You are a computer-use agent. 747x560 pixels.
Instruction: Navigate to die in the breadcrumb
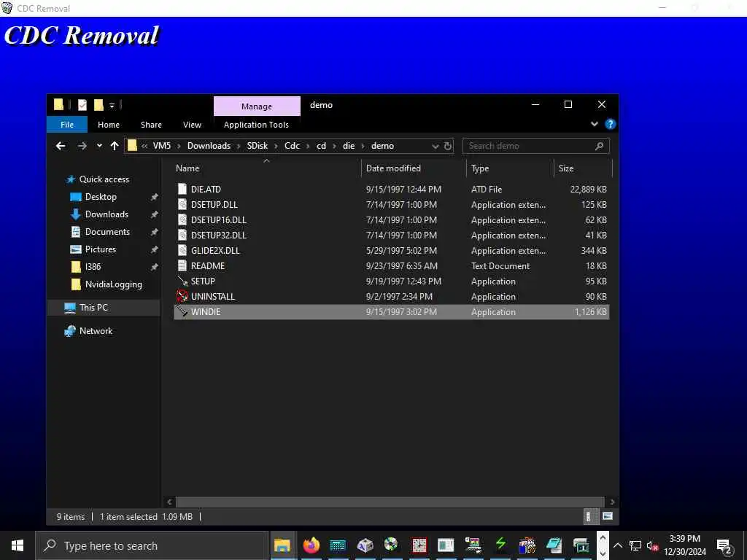pyautogui.click(x=349, y=146)
